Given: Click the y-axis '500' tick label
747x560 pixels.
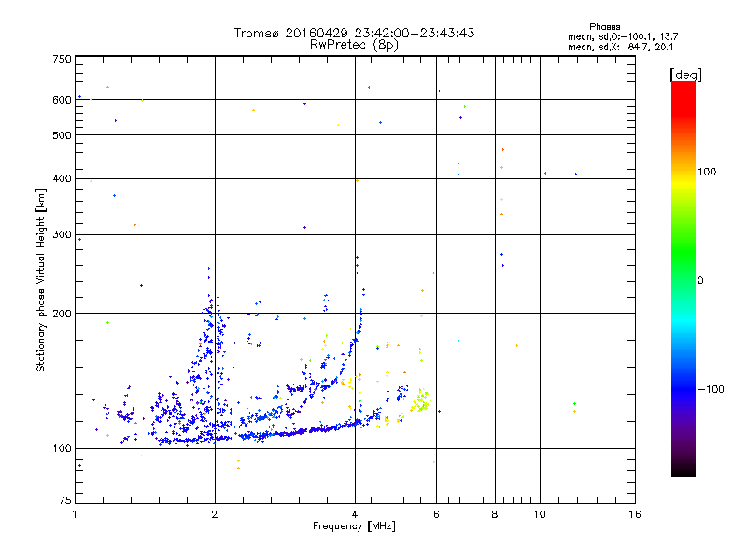Looking at the screenshot, I should coord(63,135).
